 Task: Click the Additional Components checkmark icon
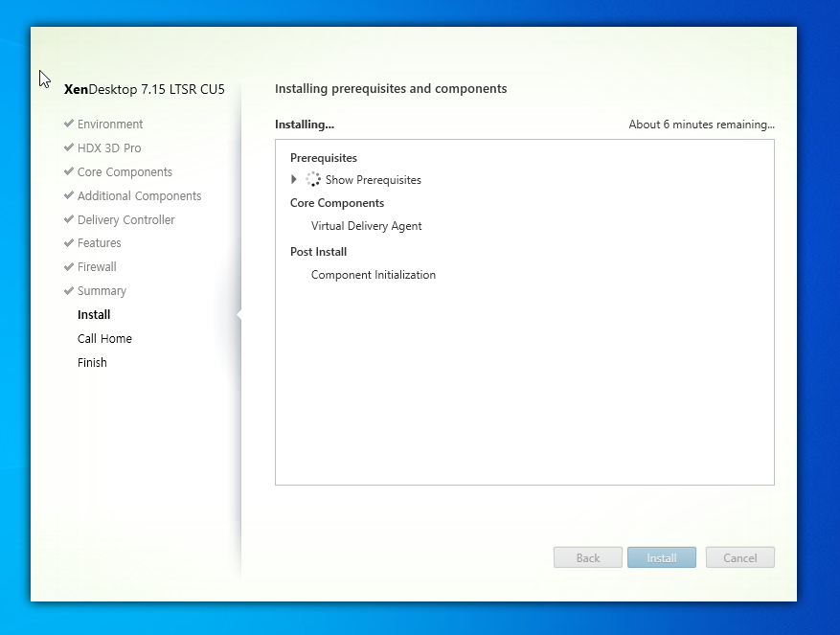69,195
